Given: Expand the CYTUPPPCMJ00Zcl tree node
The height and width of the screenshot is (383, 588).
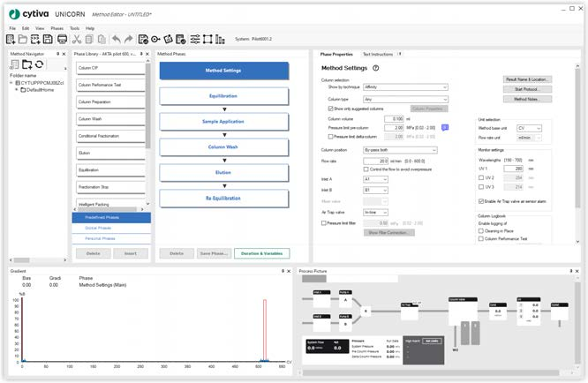Looking at the screenshot, I should click(11, 83).
